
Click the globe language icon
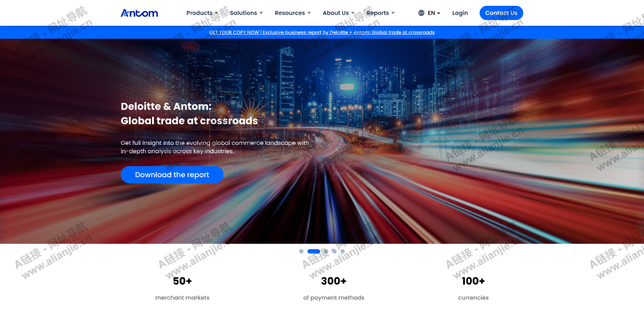(421, 13)
